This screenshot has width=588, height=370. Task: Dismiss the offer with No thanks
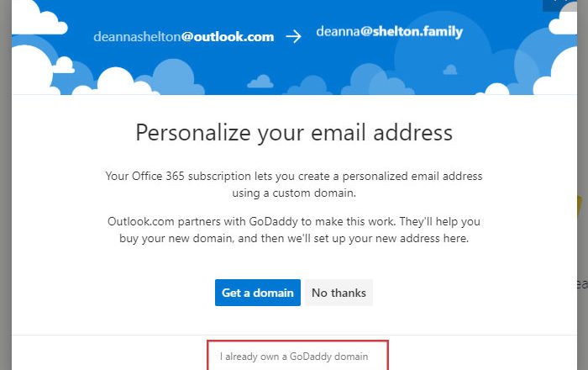pos(339,293)
